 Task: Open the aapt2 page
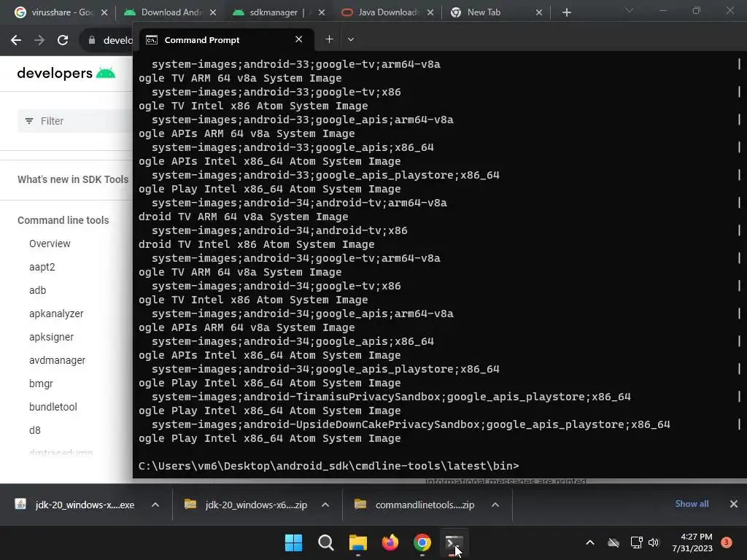coord(42,267)
